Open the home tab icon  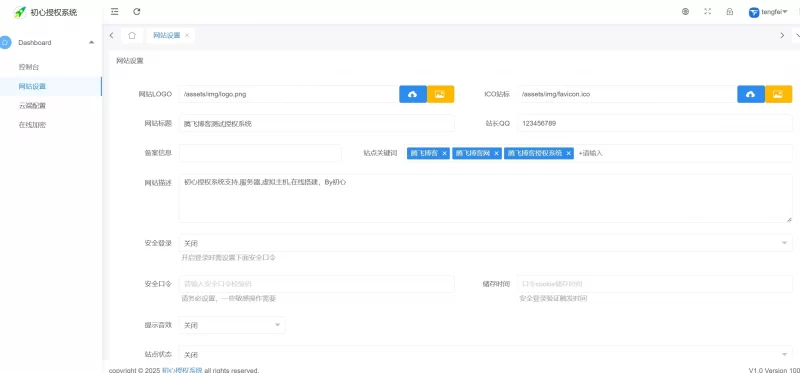click(x=132, y=35)
